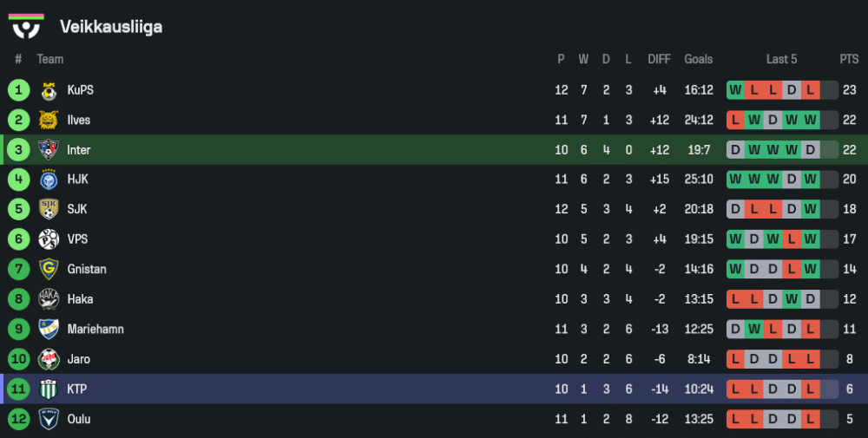The height and width of the screenshot is (438, 868).
Task: Sort table by PTS column header
Action: point(848,59)
